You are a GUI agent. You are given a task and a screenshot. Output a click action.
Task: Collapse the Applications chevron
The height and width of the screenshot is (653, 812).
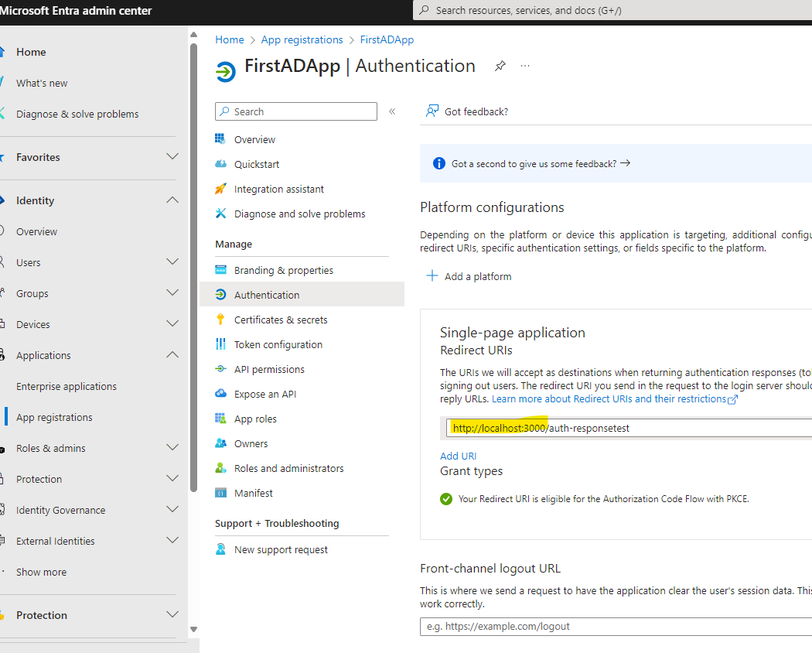point(172,355)
